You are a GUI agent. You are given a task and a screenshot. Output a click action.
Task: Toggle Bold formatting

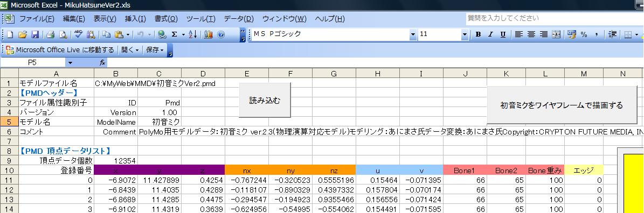pyautogui.click(x=478, y=35)
